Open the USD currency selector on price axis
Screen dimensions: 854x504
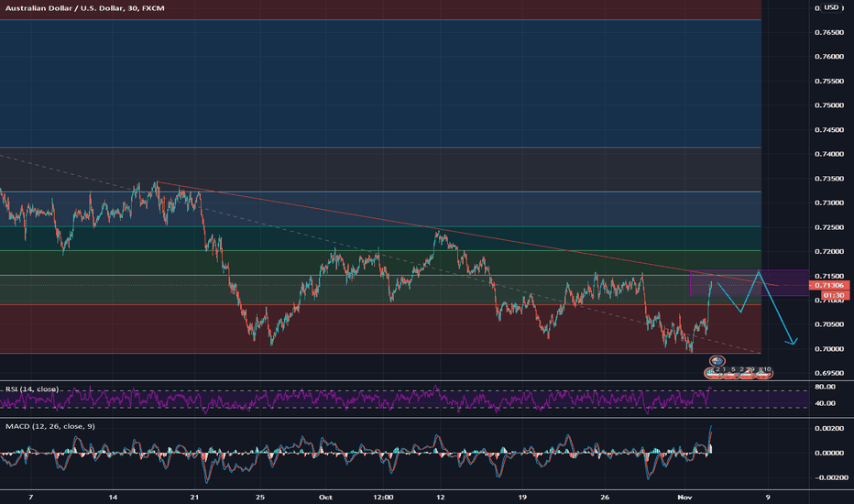831,7
